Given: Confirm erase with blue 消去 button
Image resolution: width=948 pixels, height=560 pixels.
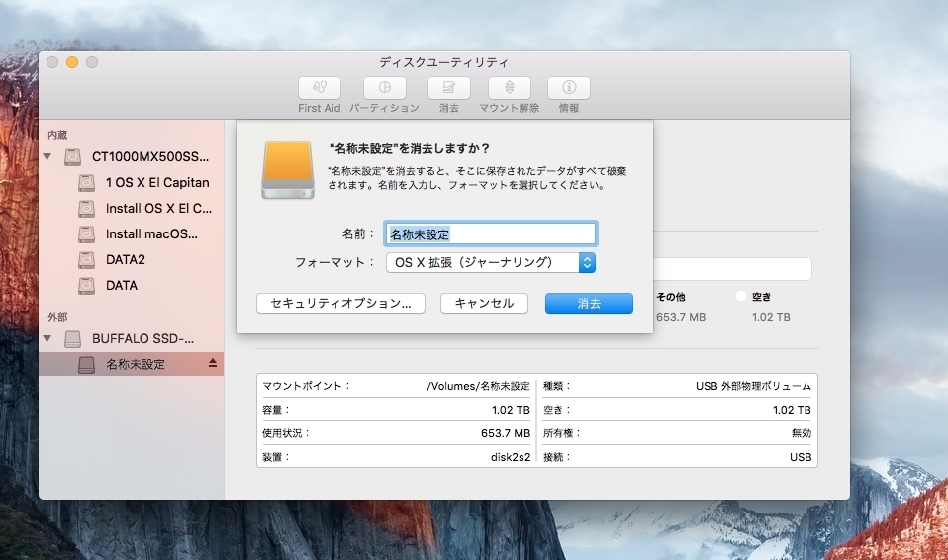Looking at the screenshot, I should pos(589,304).
